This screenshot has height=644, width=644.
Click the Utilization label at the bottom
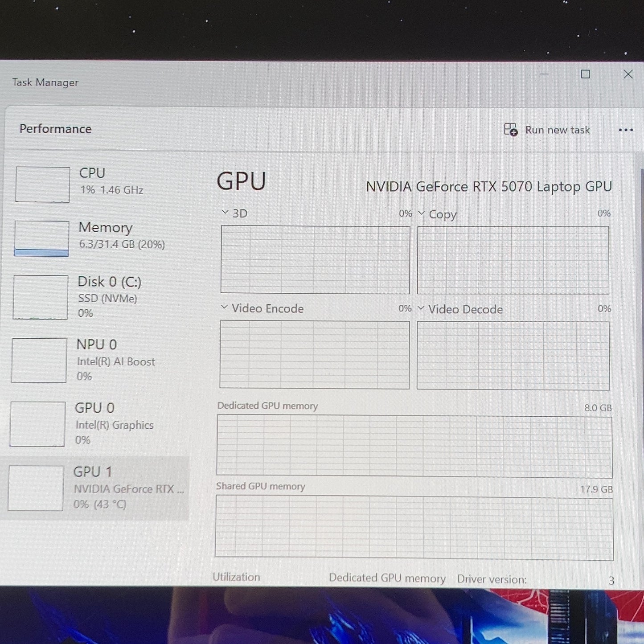click(236, 577)
